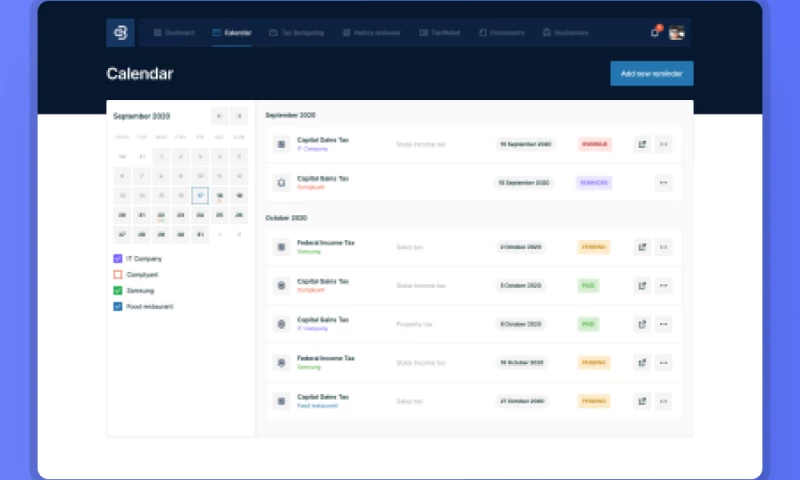Enable the Complyant checkbox

tap(118, 274)
